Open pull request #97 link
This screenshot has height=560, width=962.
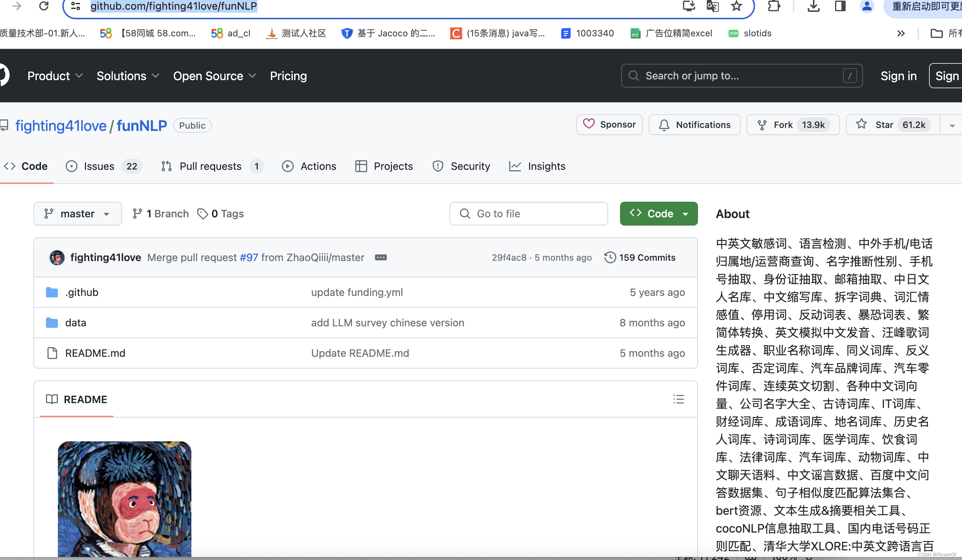pyautogui.click(x=248, y=257)
